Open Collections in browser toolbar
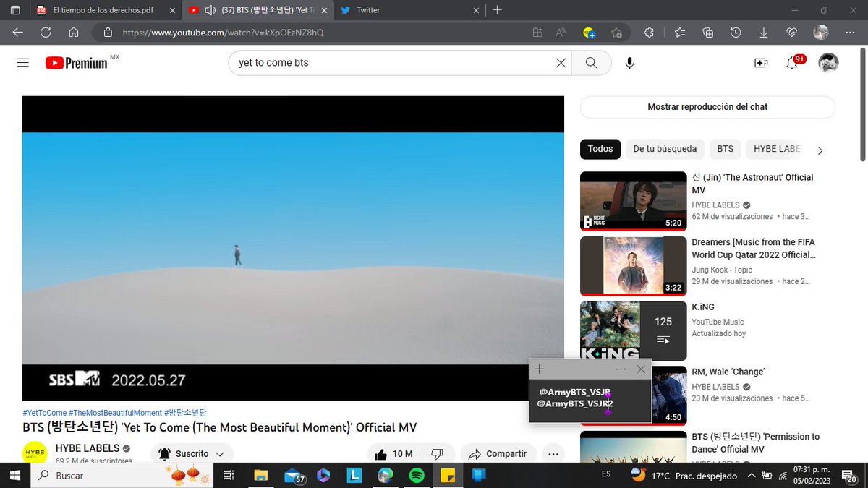 pos(708,33)
